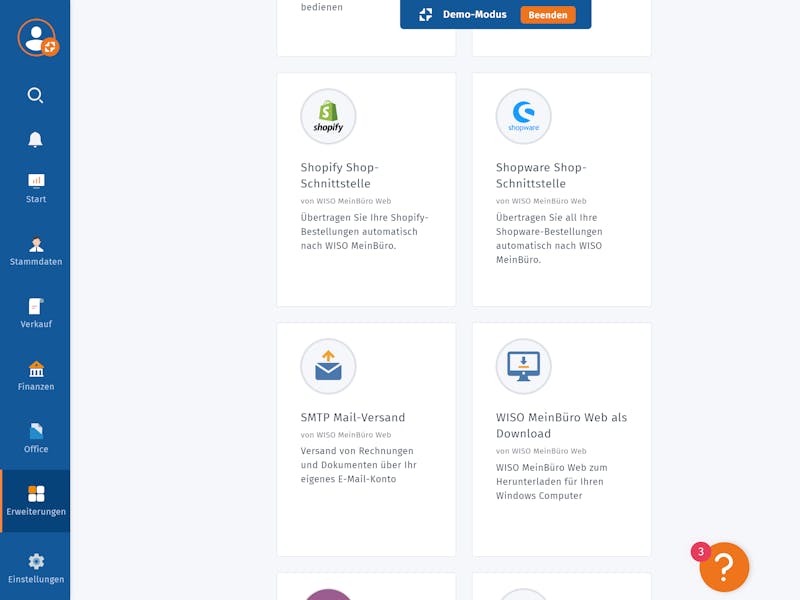Open Einstellungen settings
Viewport: 800px width, 600px height.
pos(36,568)
